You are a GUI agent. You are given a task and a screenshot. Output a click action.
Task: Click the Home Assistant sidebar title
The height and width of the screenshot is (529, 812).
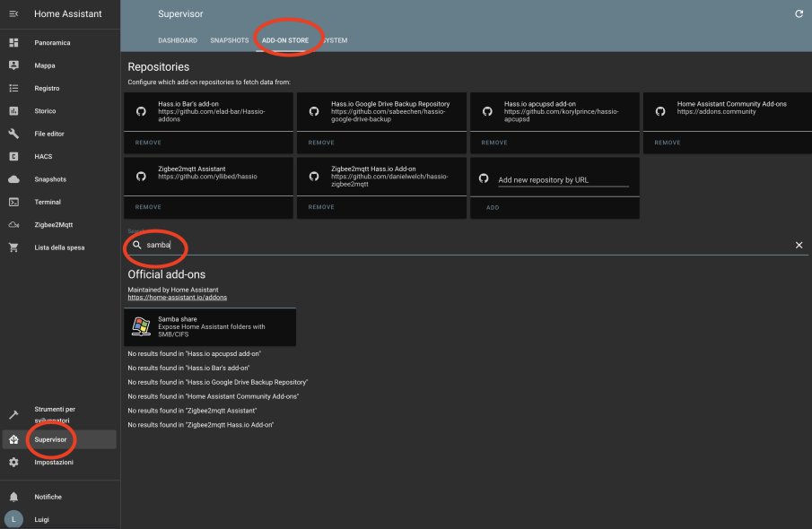pos(68,14)
